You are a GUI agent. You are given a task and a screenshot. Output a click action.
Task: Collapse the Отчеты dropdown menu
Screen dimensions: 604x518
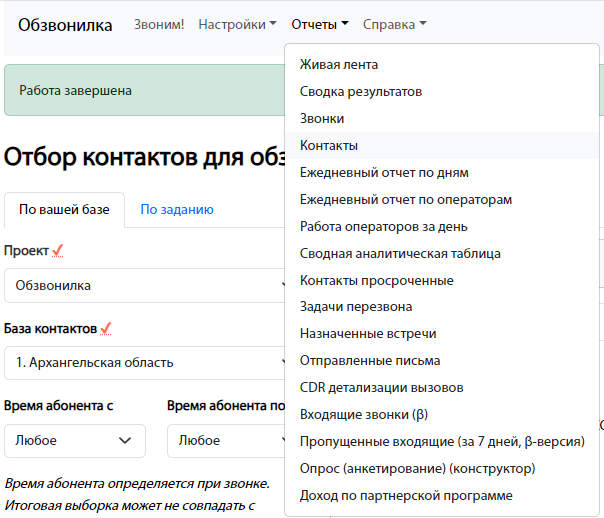click(x=320, y=24)
